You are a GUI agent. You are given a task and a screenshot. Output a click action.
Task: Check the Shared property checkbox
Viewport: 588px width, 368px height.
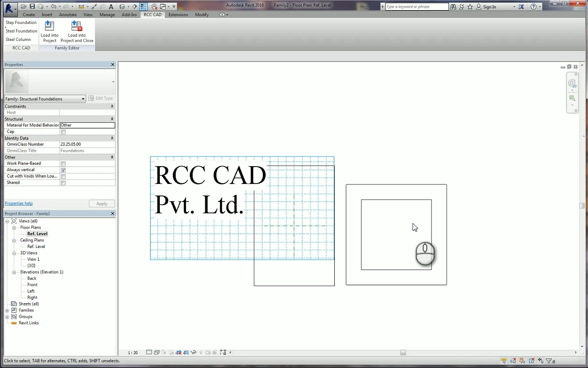[x=63, y=183]
